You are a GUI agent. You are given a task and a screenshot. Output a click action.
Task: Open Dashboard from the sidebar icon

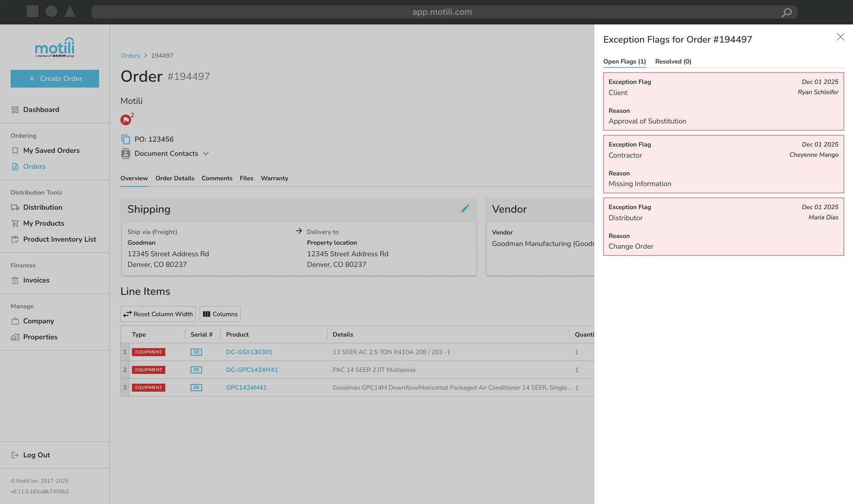[15, 109]
